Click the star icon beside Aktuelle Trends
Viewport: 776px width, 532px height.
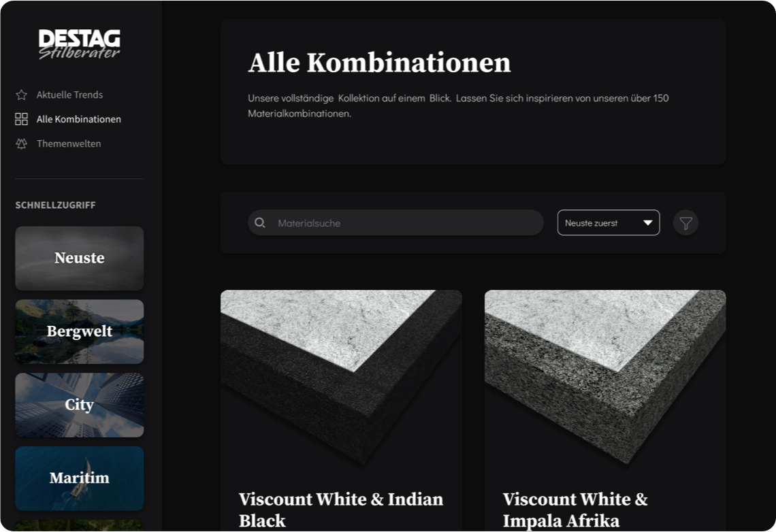(21, 95)
